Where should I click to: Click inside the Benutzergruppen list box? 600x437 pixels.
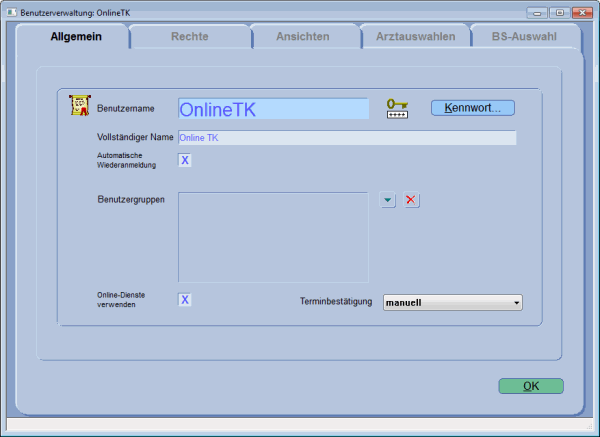pyautogui.click(x=273, y=237)
